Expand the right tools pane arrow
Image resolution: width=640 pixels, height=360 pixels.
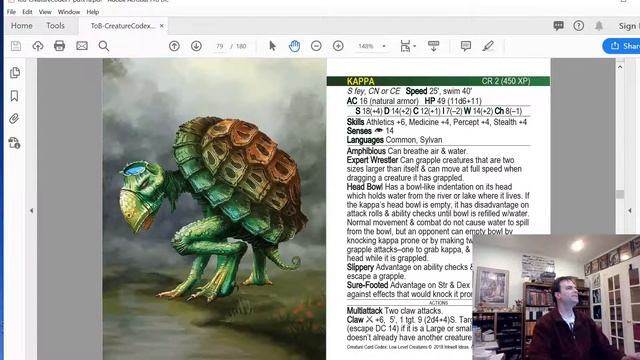[x=630, y=211]
